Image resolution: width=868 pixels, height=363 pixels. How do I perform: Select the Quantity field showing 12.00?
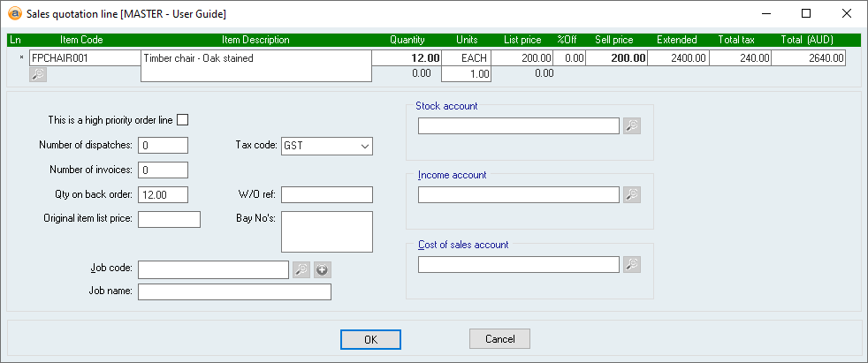[x=407, y=58]
